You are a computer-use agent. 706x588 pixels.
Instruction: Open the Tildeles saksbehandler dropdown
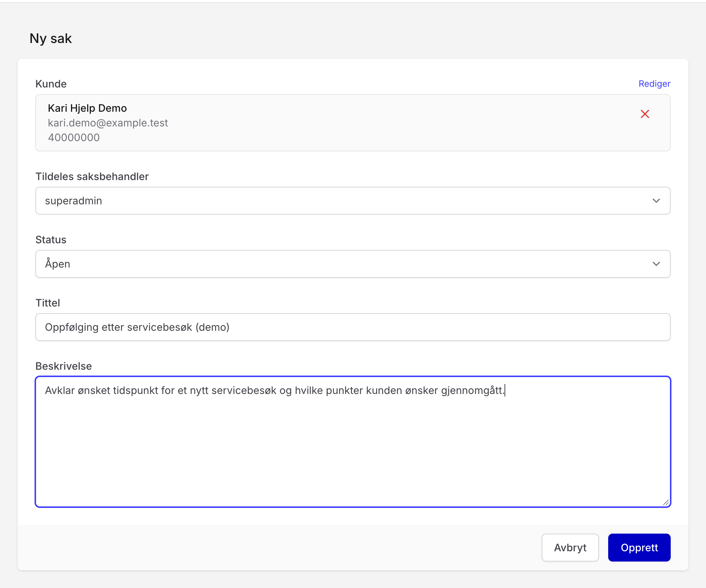[x=353, y=201]
